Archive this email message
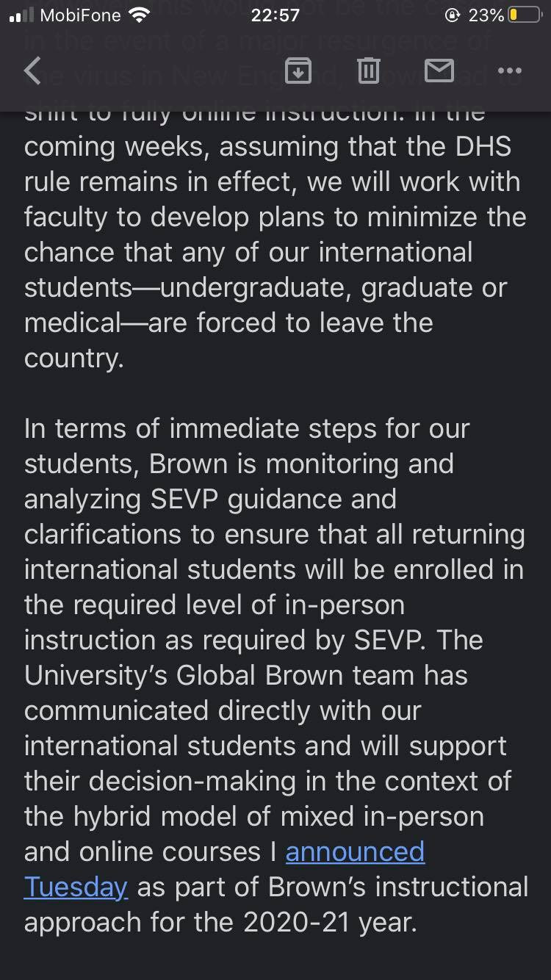The image size is (551, 980). [x=298, y=71]
